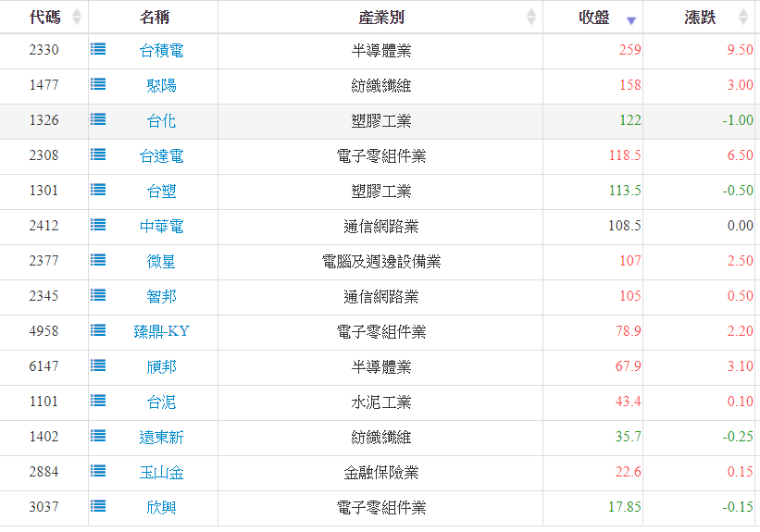Click the 遠東新 stock name
The image size is (760, 532).
[x=161, y=438]
